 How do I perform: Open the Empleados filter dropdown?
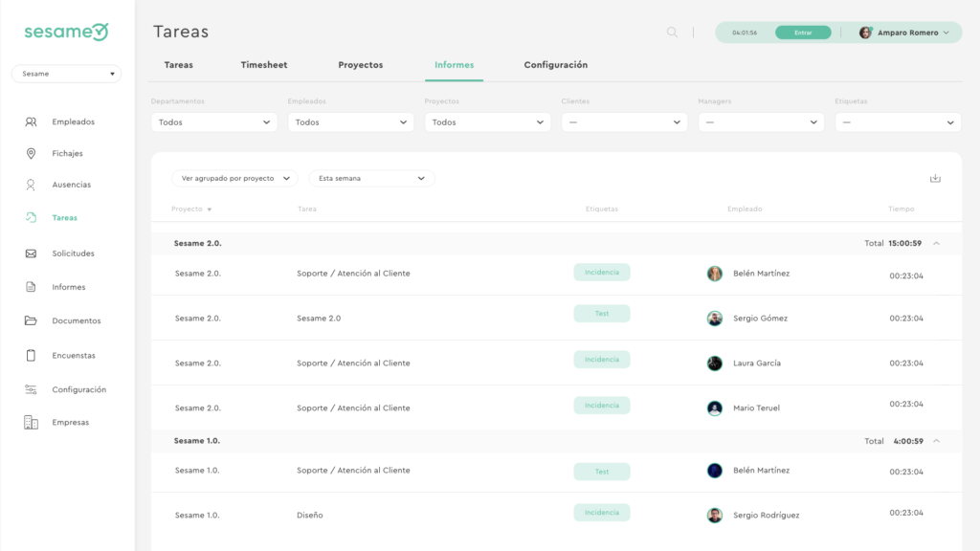pyautogui.click(x=350, y=121)
